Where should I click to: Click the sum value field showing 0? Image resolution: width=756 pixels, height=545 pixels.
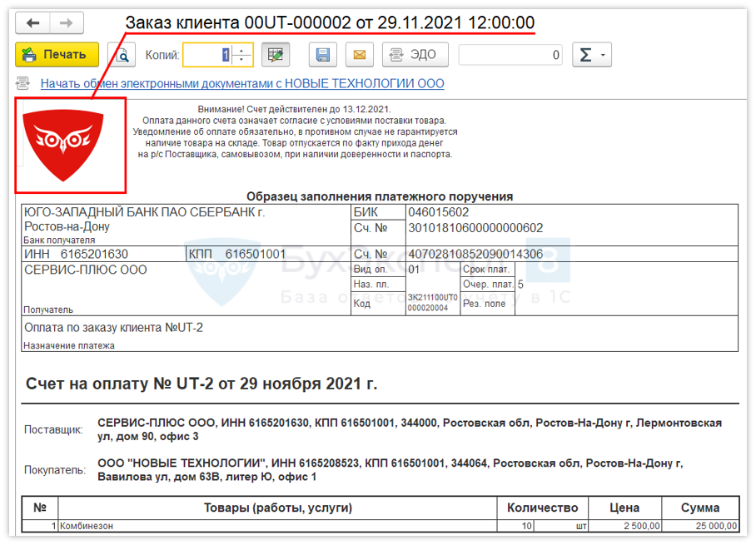(510, 55)
